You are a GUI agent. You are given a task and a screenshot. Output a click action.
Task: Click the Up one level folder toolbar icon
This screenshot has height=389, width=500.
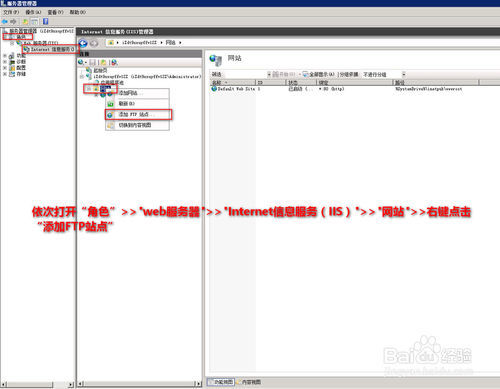click(25, 22)
